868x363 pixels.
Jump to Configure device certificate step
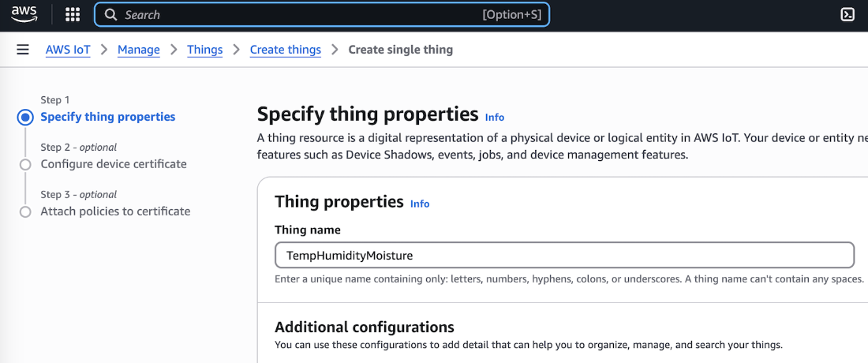coord(114,164)
